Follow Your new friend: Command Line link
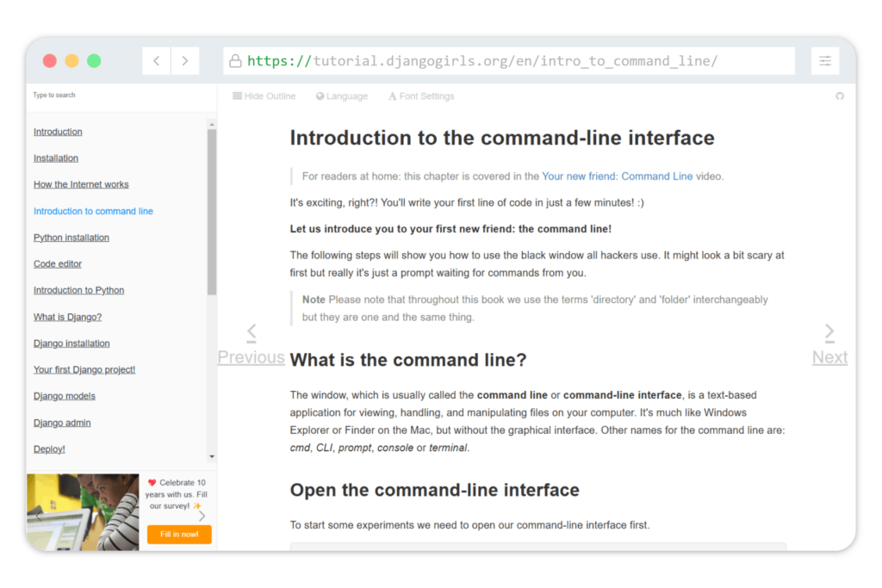Viewport: 882px width, 588px height. tap(617, 176)
